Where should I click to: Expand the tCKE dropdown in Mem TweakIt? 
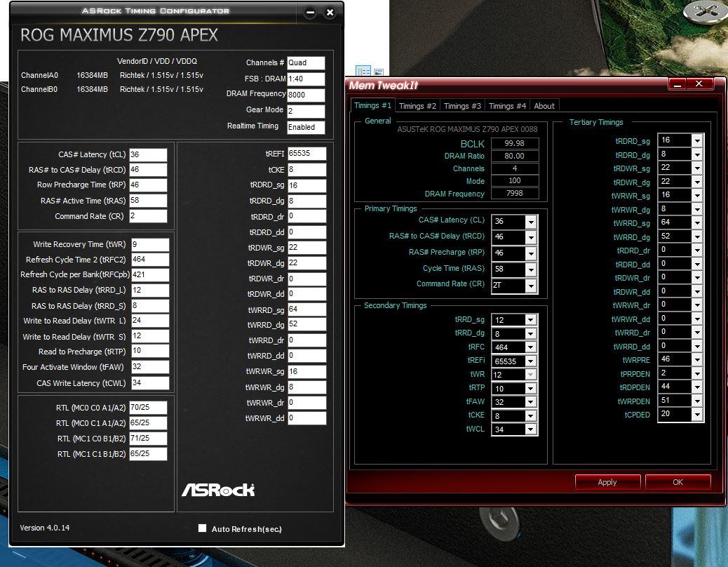(530, 415)
